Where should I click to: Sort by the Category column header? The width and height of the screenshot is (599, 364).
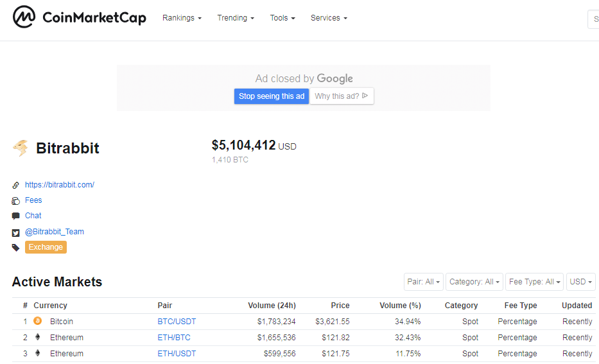(462, 306)
